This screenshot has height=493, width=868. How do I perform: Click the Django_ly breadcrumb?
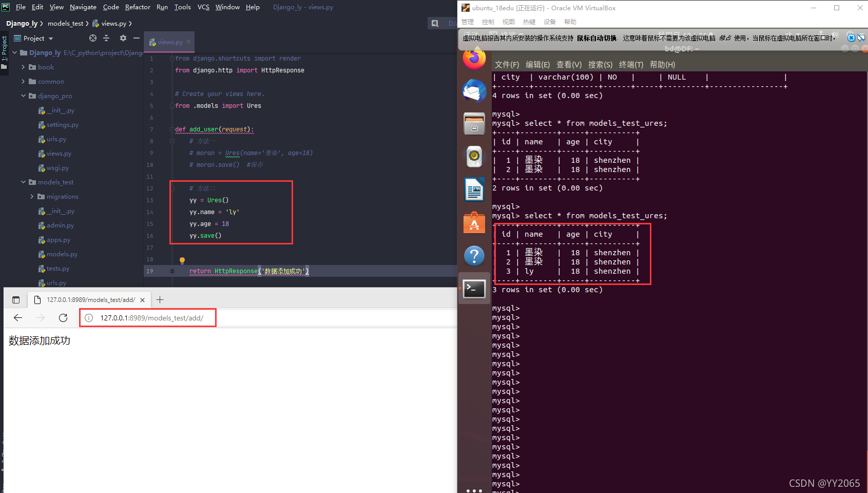coord(22,24)
